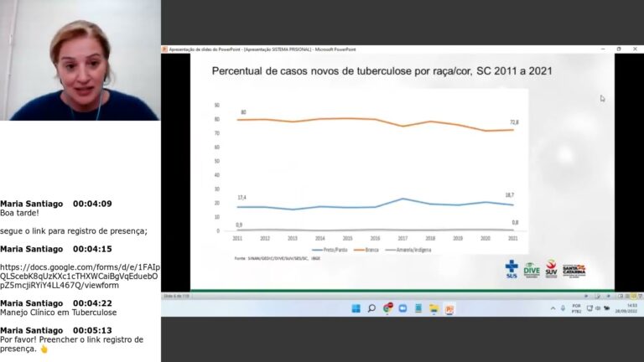644x362 pixels.
Task: Open File Explorer from the taskbar
Action: [434, 308]
